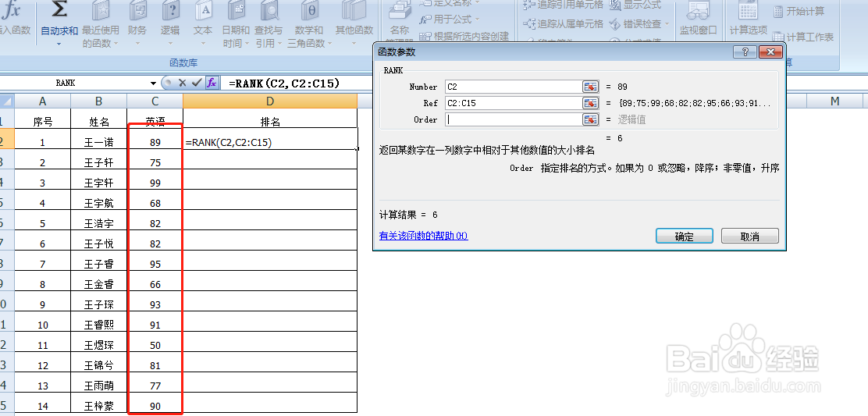Click the 确定 (OK) button
This screenshot has width=868, height=416.
tap(685, 236)
